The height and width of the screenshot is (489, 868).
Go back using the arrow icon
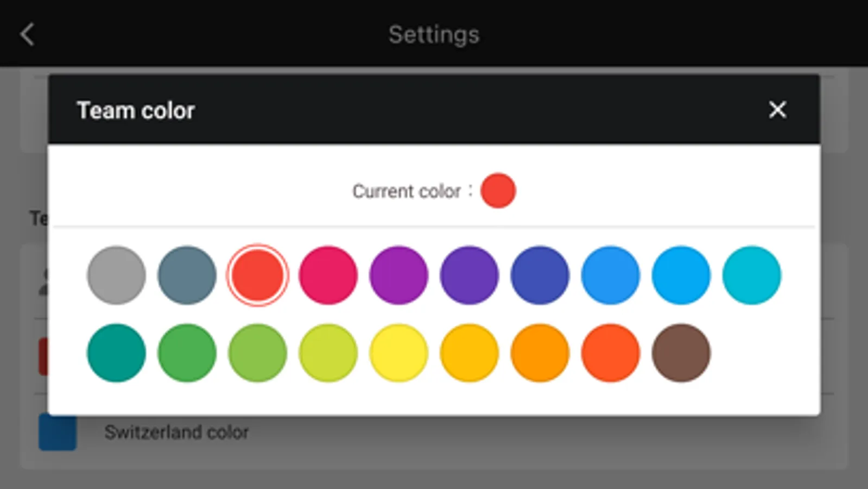[27, 34]
